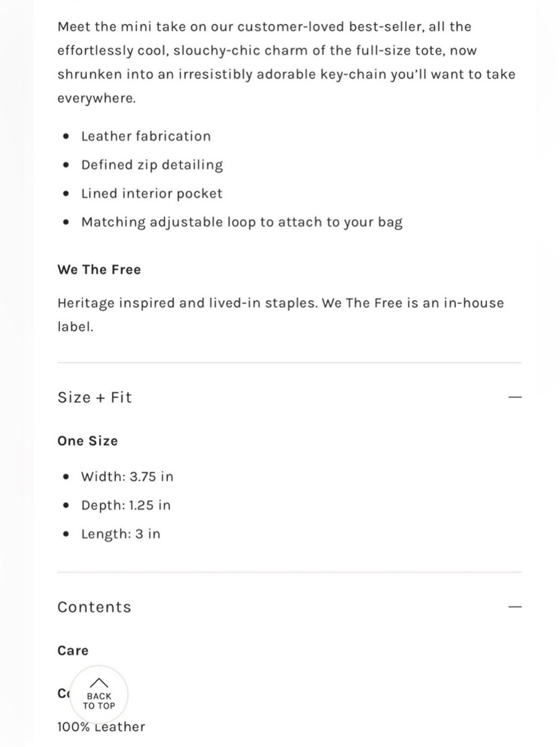The width and height of the screenshot is (560, 747).
Task: Select the We The Free heading
Action: pos(99,270)
